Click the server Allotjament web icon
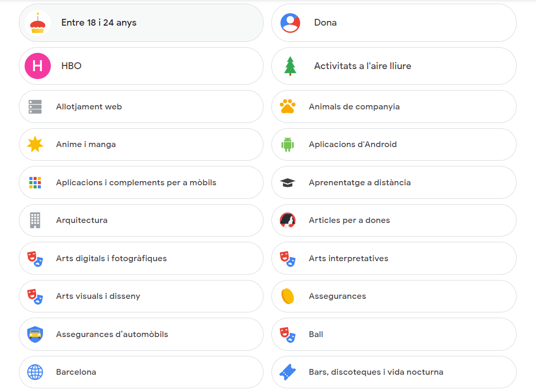Viewport: 536px width, 392px height. point(35,107)
